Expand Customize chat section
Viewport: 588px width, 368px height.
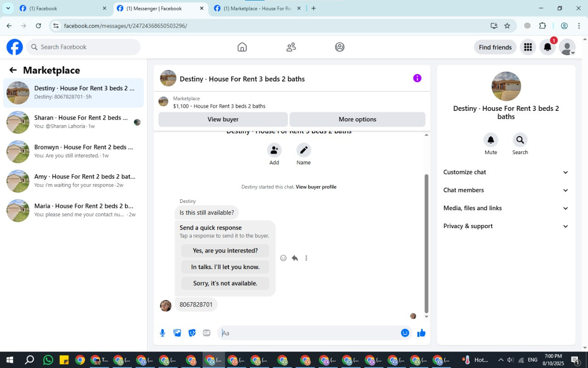tap(506, 172)
